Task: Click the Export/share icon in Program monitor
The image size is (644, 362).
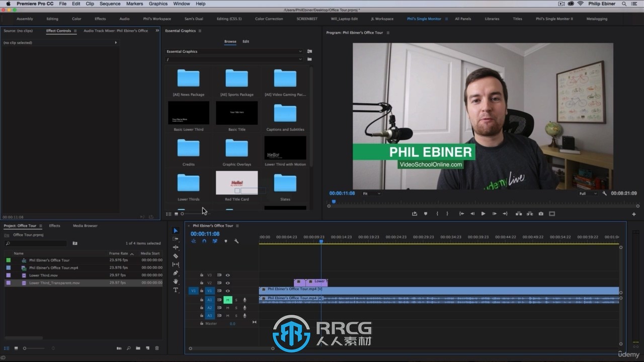Action: tap(415, 214)
